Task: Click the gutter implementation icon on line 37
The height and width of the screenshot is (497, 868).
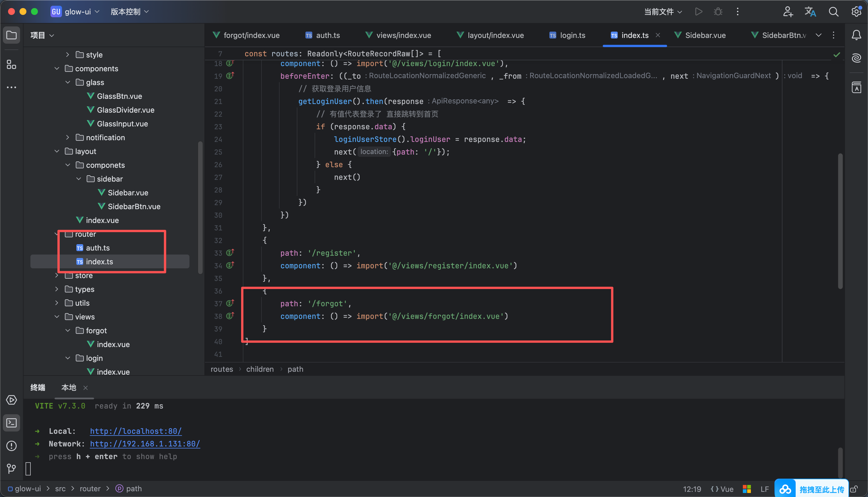Action: click(230, 303)
